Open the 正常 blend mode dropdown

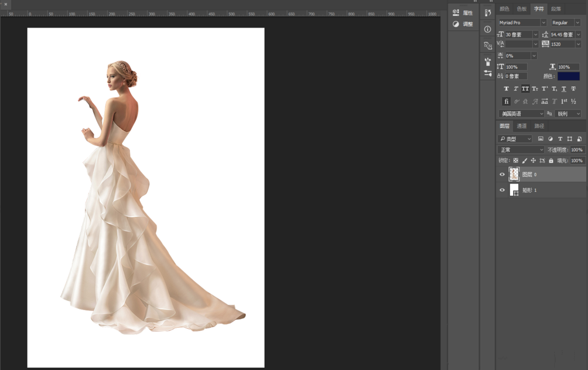[x=521, y=150]
